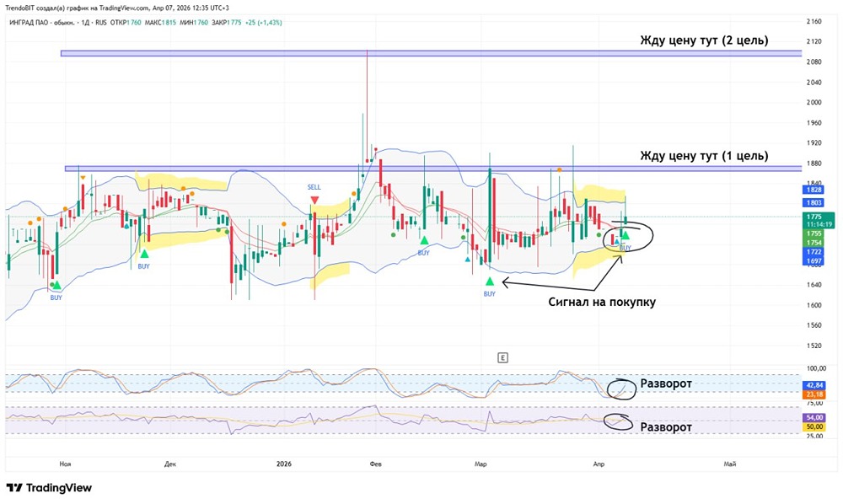The image size is (843, 504).
Task: Click the red SELL signal triangle
Action: pos(314,200)
